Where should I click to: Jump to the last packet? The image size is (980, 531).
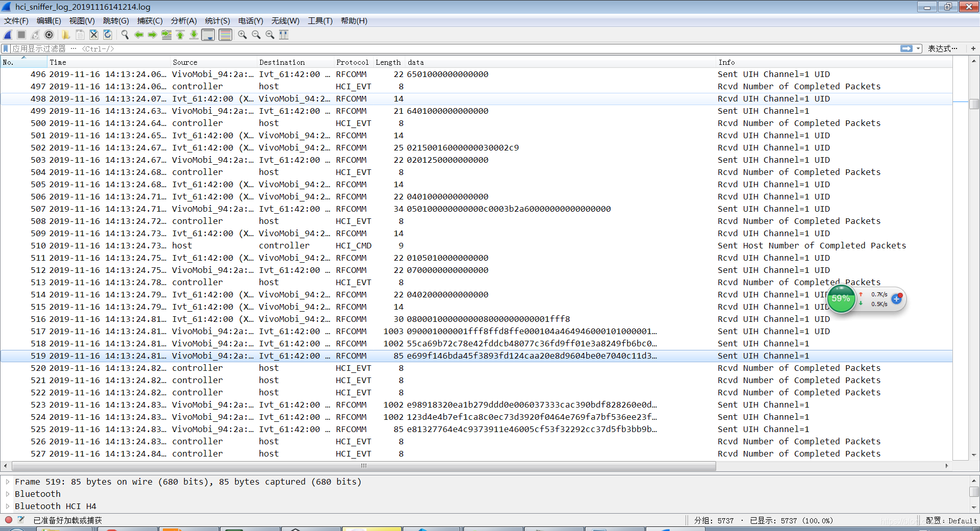194,35
